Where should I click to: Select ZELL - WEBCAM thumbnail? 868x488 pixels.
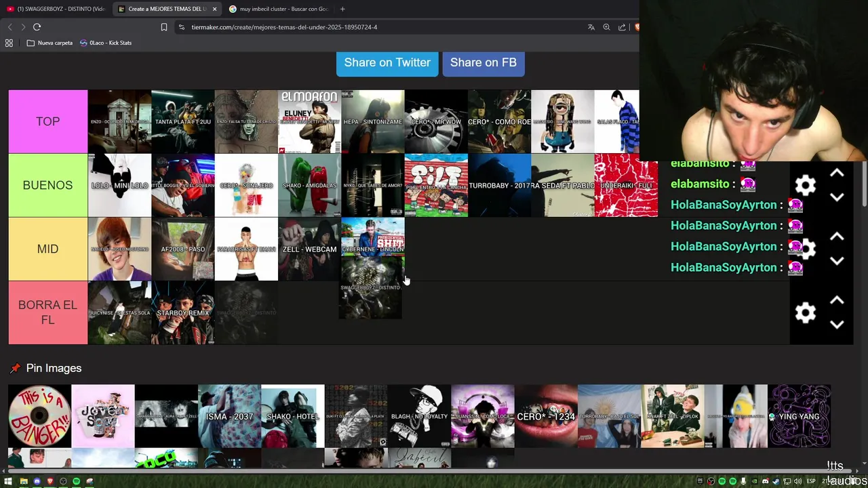[x=309, y=249]
